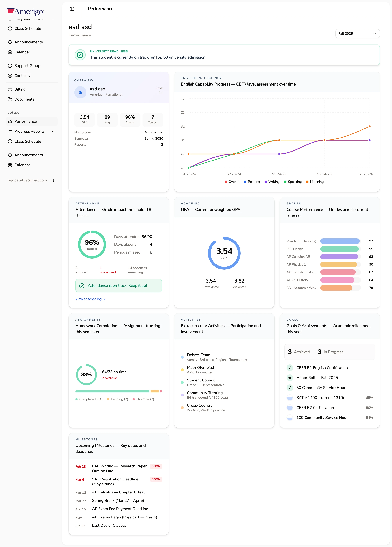Expand the View absence log link
The width and height of the screenshot is (392, 547).
(x=91, y=299)
